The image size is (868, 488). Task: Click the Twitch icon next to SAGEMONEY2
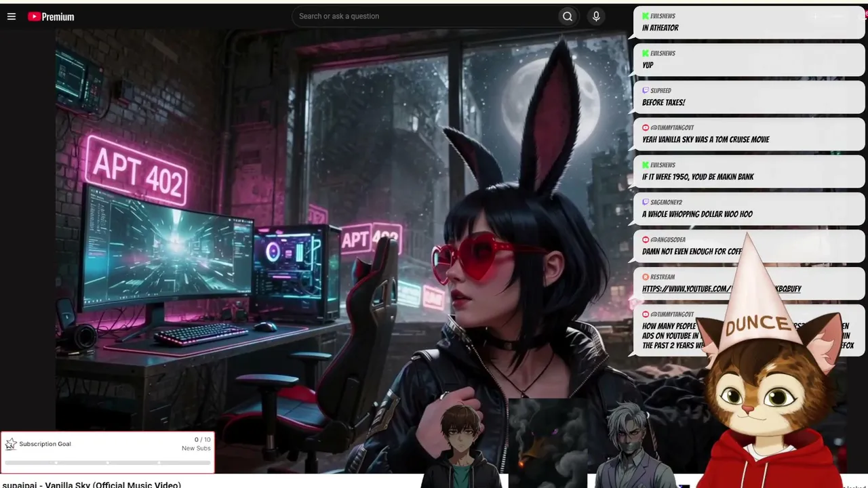point(646,203)
